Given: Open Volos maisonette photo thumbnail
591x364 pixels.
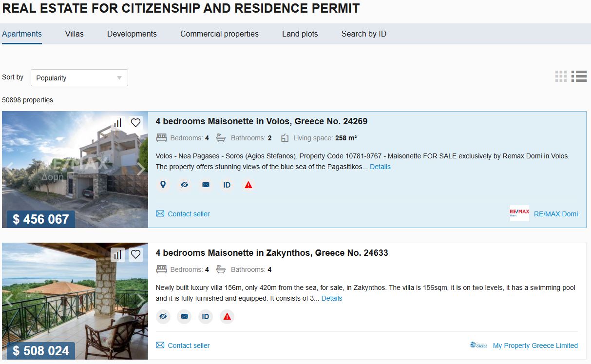Looking at the screenshot, I should click(75, 170).
